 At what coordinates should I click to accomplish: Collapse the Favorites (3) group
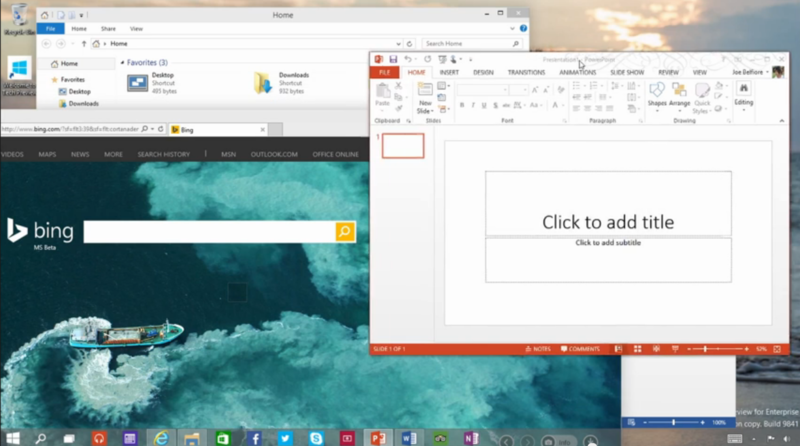click(122, 62)
